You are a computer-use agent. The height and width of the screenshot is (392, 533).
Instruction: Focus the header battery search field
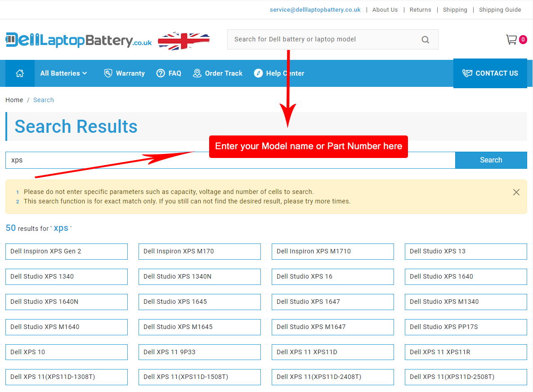coord(332,40)
